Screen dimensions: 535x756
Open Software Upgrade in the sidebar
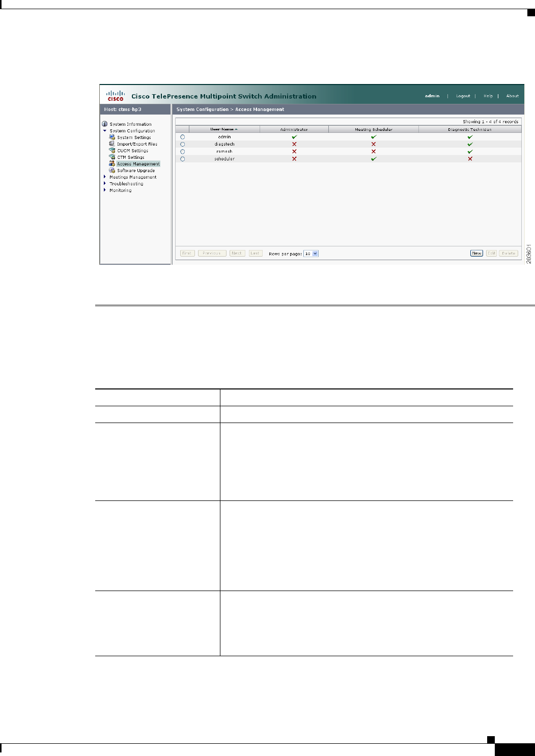pyautogui.click(x=136, y=171)
